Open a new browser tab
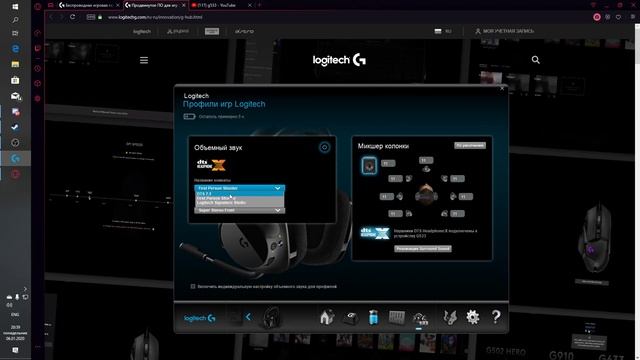Screen dimensions: 640x360 pos(259,5)
